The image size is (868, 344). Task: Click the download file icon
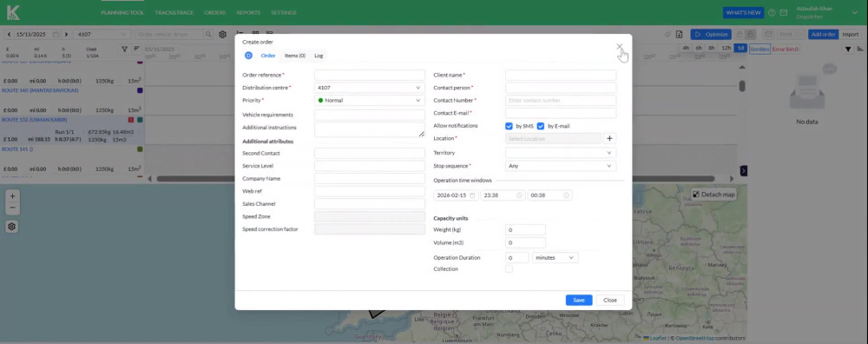[x=680, y=35]
